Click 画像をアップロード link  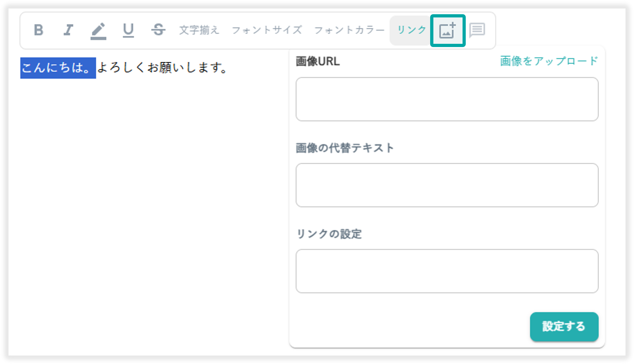coord(549,61)
